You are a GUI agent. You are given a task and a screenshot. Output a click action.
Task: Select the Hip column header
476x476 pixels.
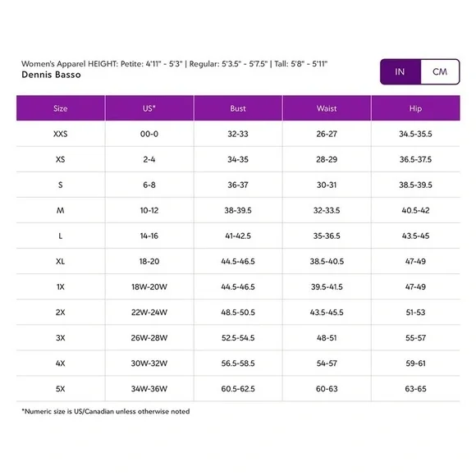[415, 108]
